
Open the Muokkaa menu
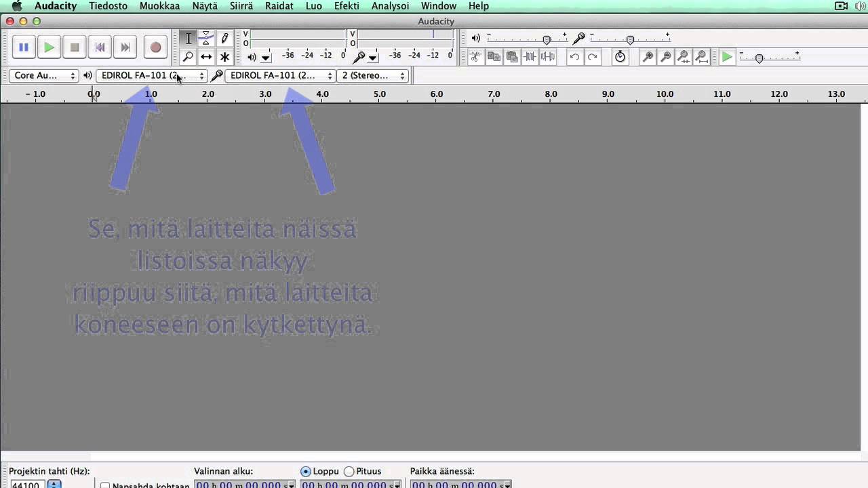click(160, 6)
